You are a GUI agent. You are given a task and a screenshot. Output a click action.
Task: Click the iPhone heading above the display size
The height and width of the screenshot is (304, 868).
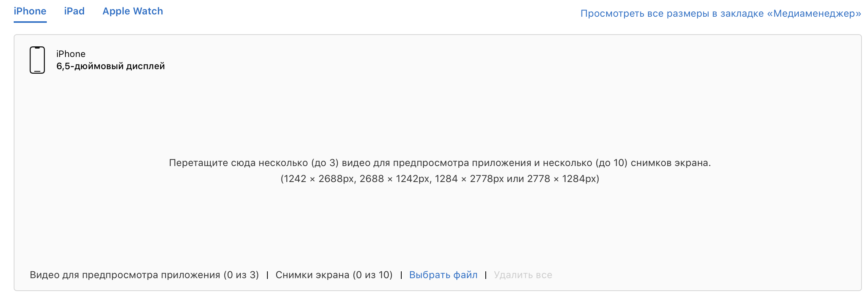70,53
